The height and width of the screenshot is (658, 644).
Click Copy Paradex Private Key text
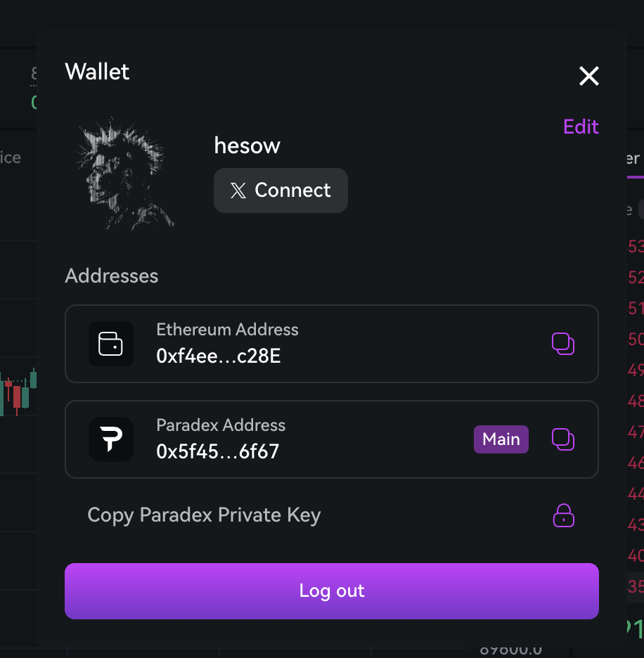tap(204, 515)
